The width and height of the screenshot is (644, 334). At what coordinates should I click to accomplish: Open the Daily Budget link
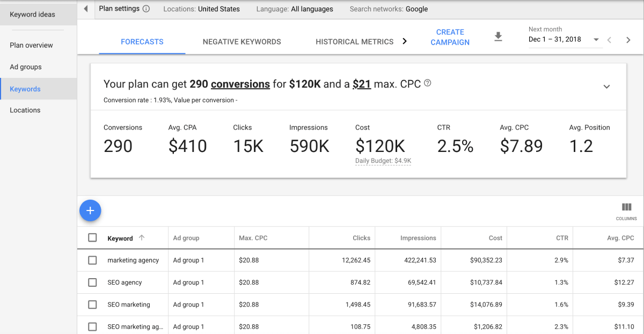point(383,160)
